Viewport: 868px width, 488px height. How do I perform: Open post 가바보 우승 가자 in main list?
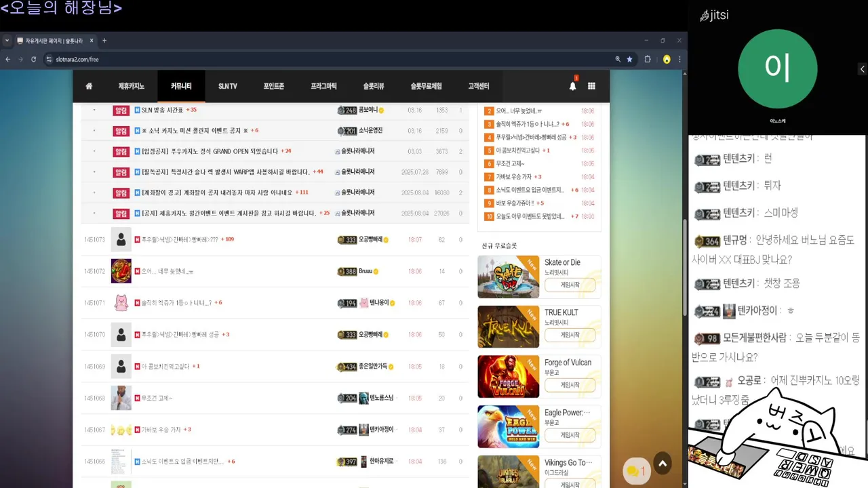click(x=161, y=430)
